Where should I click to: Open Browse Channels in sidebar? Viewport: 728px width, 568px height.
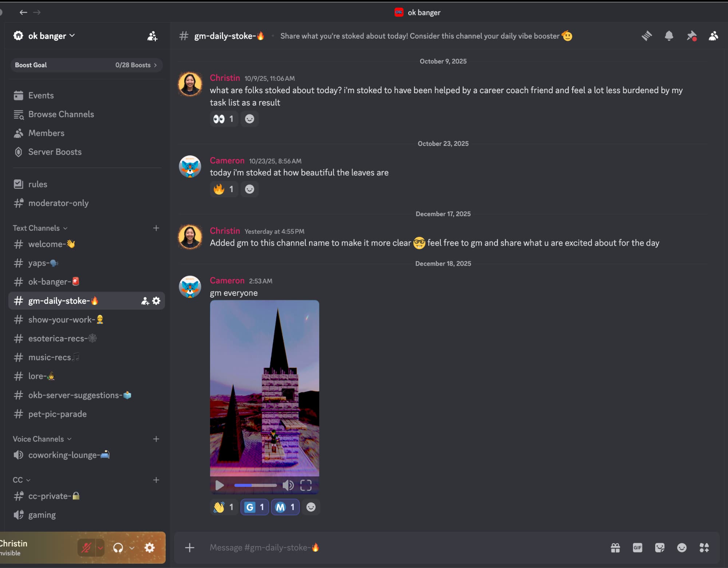click(x=61, y=114)
